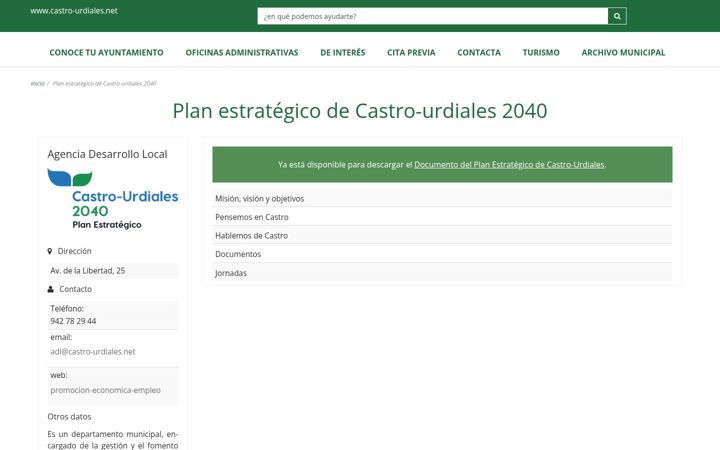The width and height of the screenshot is (720, 450).
Task: Click the phone number 942 78 29 44
Action: click(73, 321)
